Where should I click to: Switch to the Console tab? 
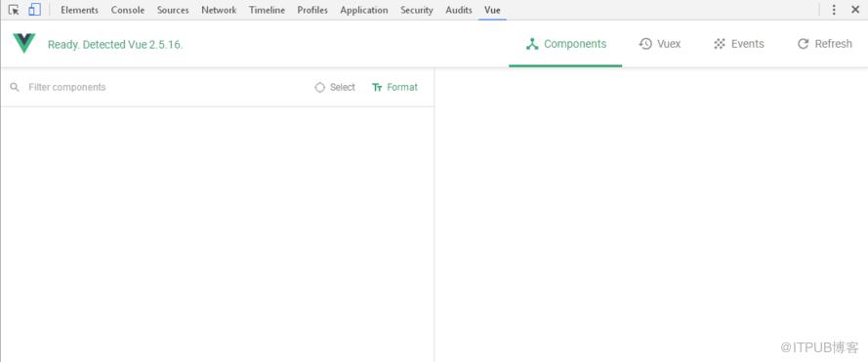pos(128,10)
